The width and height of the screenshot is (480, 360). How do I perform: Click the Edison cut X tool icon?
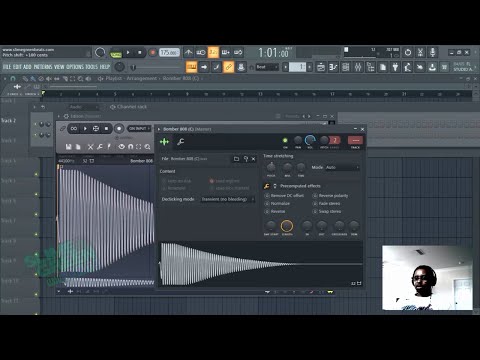pos(90,147)
